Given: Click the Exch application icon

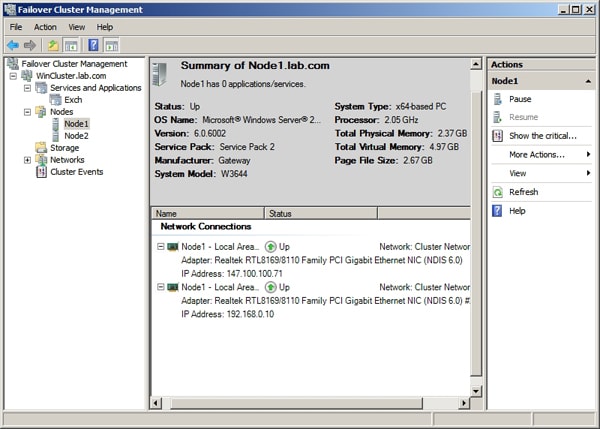Looking at the screenshot, I should pyautogui.click(x=55, y=100).
